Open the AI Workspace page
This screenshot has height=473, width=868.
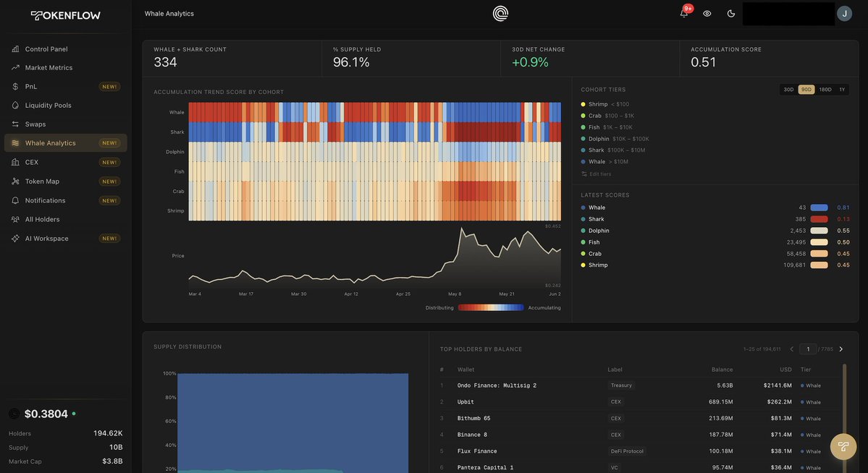65,239
